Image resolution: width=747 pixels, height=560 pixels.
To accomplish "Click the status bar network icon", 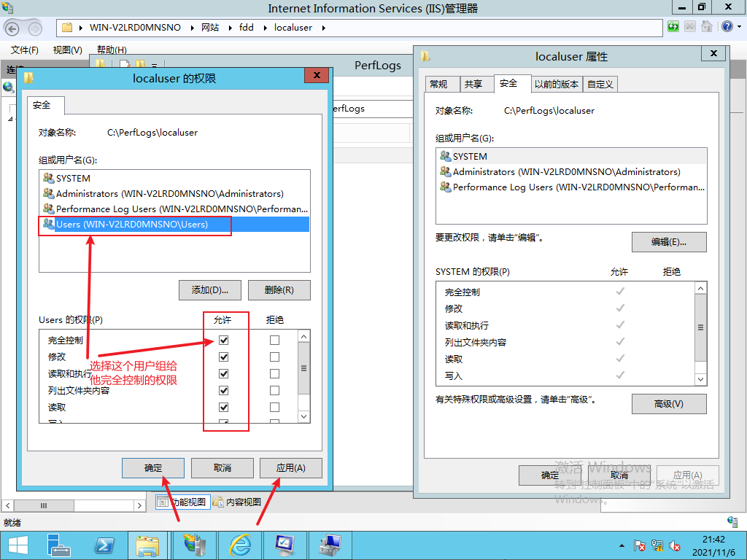I will (x=732, y=522).
